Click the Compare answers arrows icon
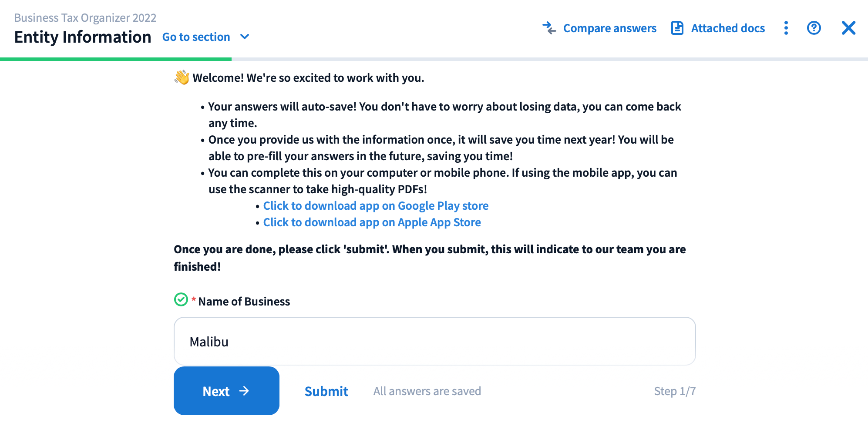The width and height of the screenshot is (868, 423). pyautogui.click(x=549, y=28)
